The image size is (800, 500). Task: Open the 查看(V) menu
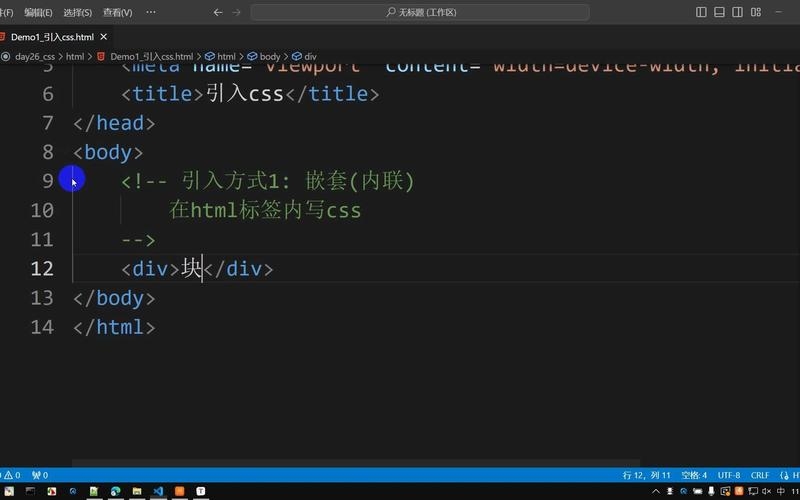pyautogui.click(x=117, y=12)
